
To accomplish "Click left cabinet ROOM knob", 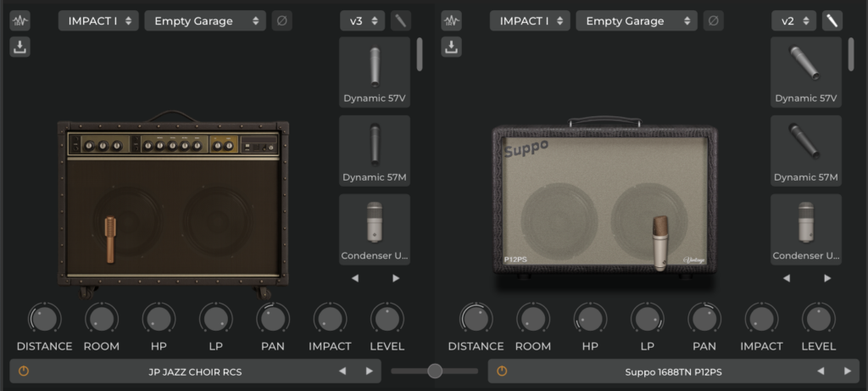I will click(x=102, y=319).
